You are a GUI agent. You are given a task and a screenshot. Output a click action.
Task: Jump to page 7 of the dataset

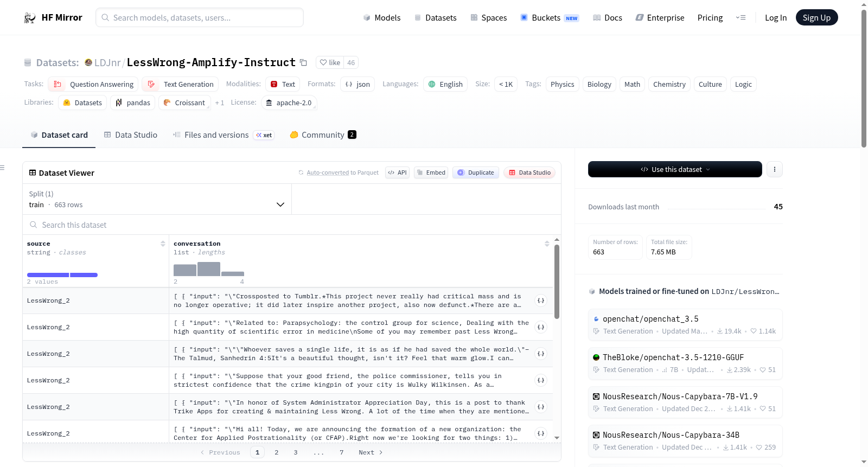[x=342, y=452]
